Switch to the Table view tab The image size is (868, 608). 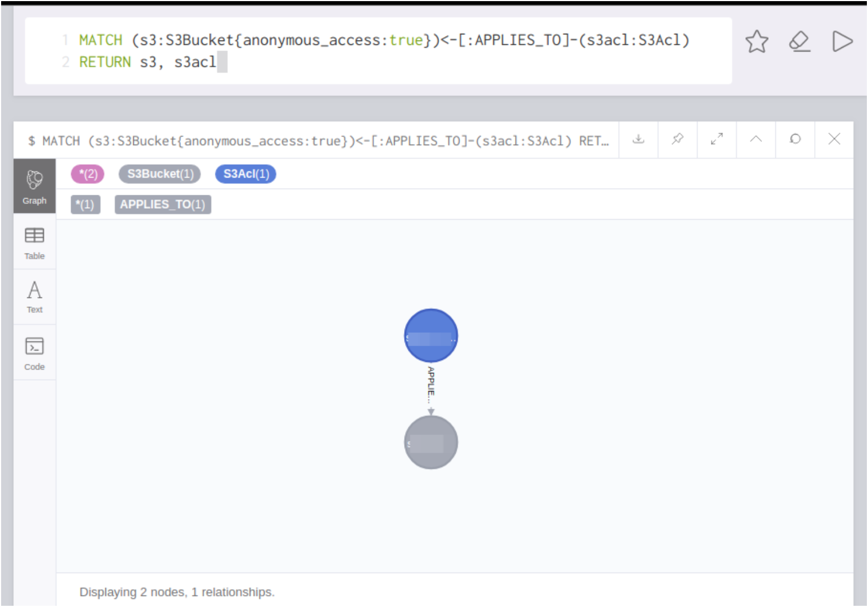(34, 242)
